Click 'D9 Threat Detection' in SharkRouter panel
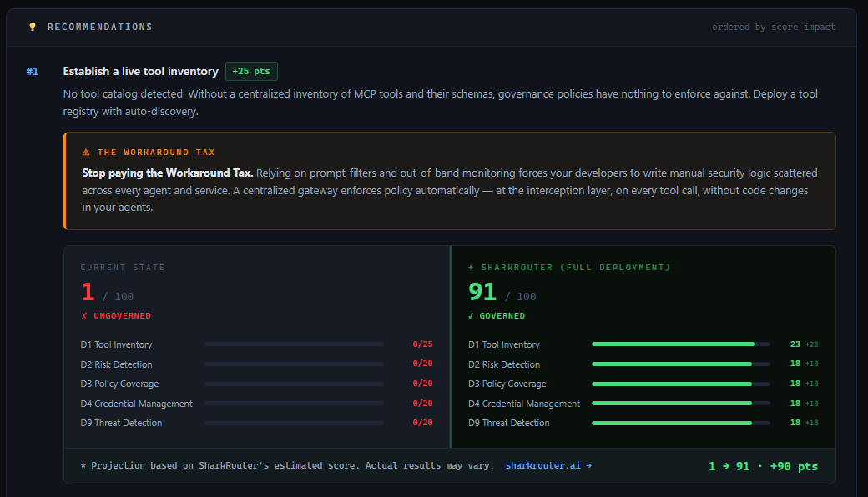The image size is (868, 497). 509,423
